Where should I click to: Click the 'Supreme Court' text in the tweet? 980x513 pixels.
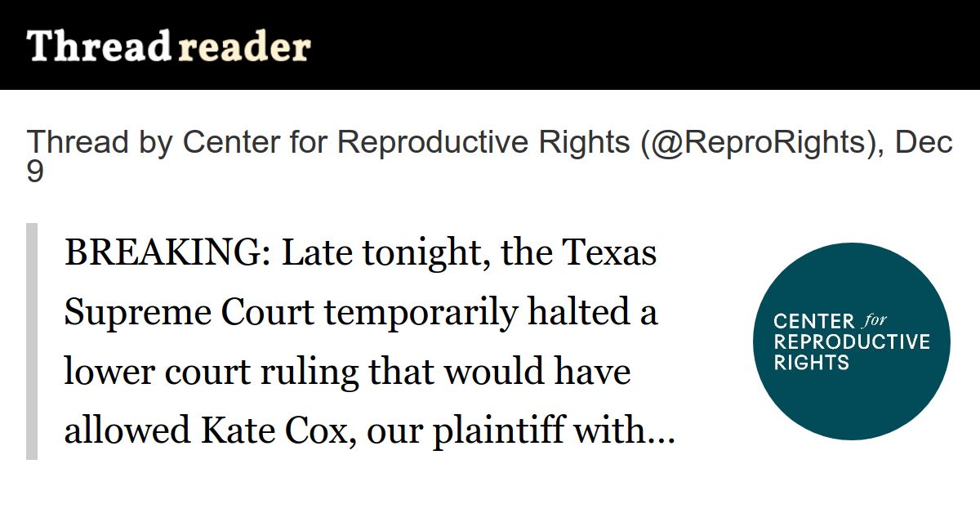(189, 313)
